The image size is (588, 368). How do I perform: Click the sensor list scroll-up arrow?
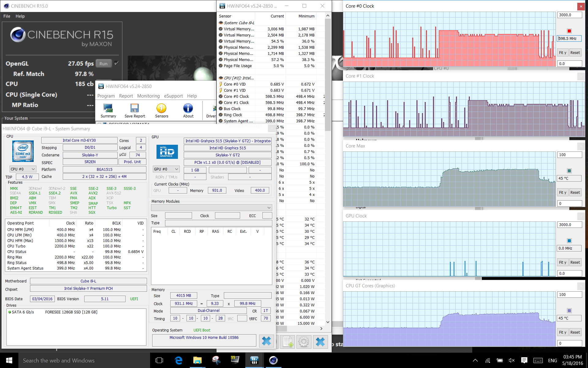pos(328,16)
